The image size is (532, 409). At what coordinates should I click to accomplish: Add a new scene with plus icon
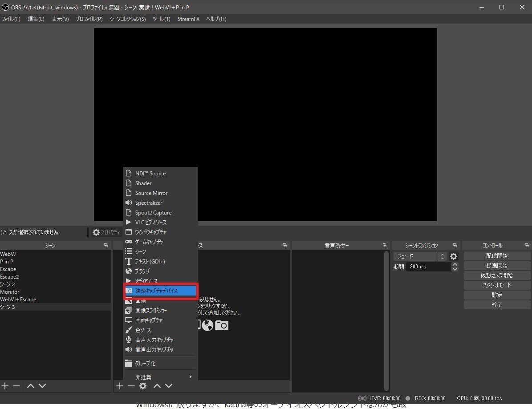point(5,386)
